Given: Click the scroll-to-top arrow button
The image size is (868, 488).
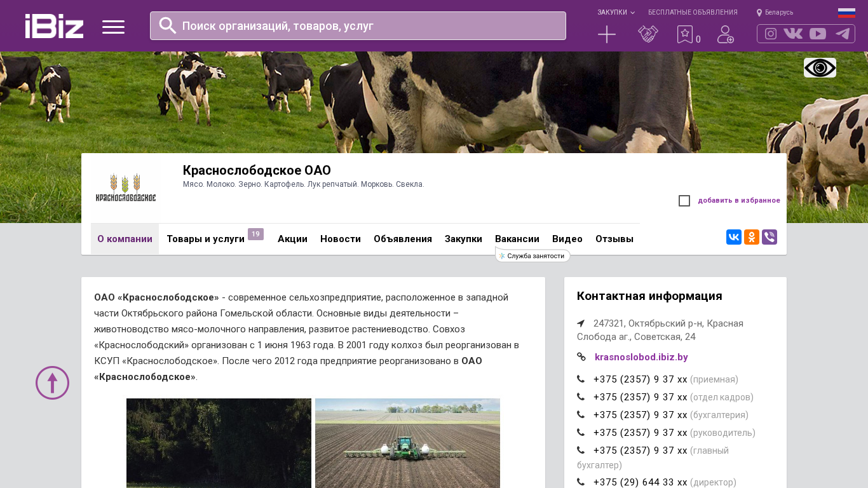Looking at the screenshot, I should [52, 383].
